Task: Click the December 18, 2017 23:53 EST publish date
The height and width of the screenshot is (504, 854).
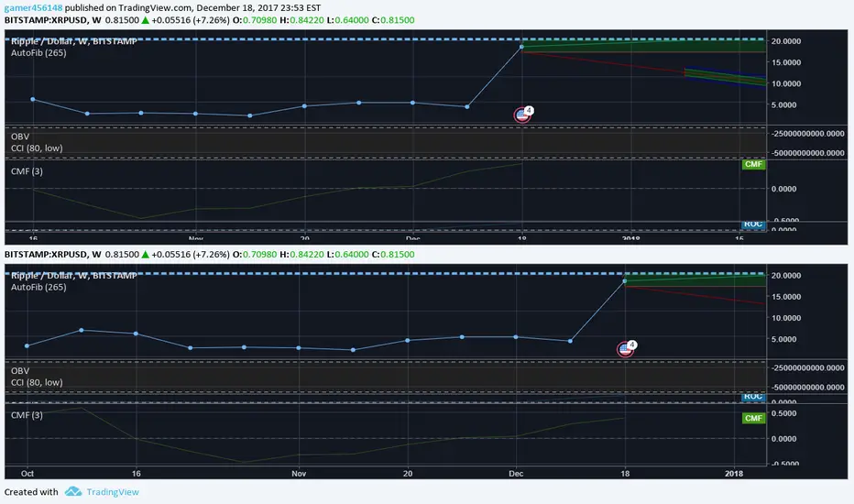Action: pos(258,8)
